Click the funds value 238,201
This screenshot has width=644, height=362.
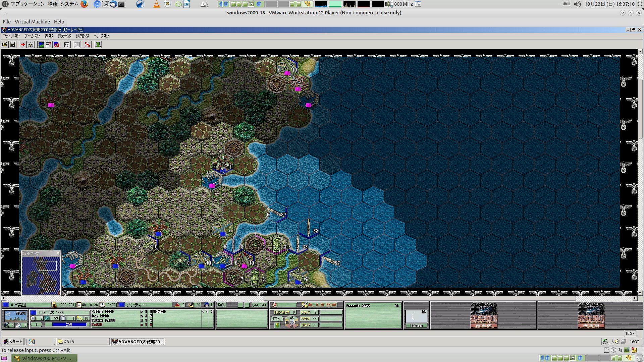coord(67,305)
